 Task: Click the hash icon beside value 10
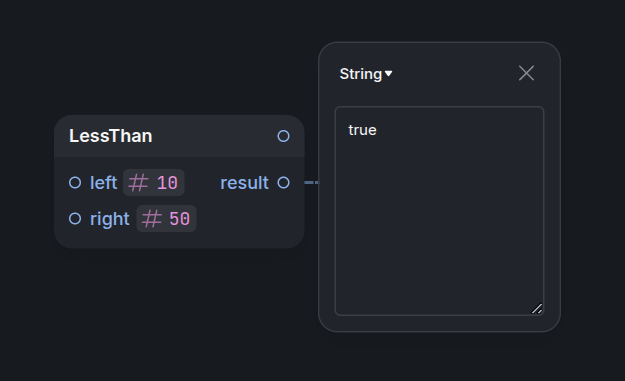click(x=138, y=183)
